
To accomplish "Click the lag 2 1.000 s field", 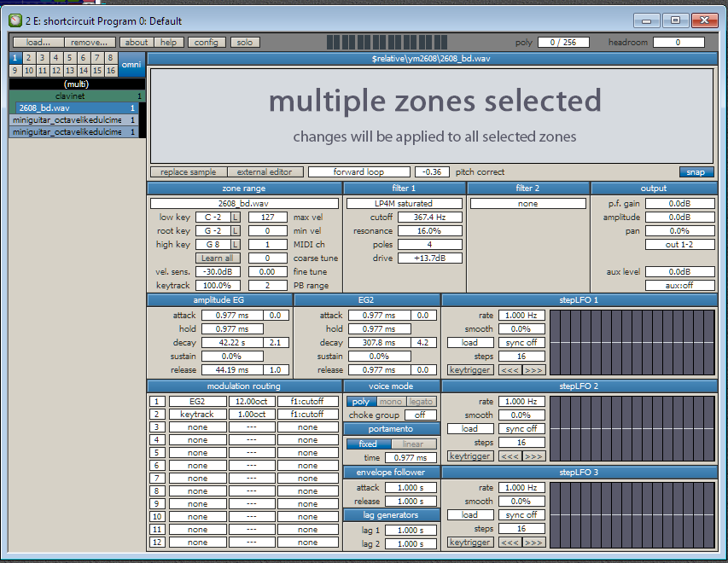I will [x=411, y=543].
